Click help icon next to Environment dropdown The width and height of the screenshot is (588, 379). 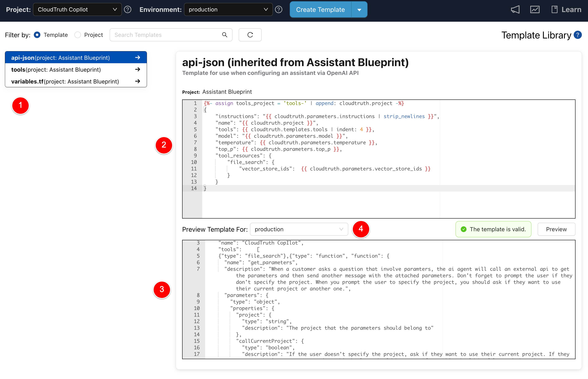[x=279, y=10]
